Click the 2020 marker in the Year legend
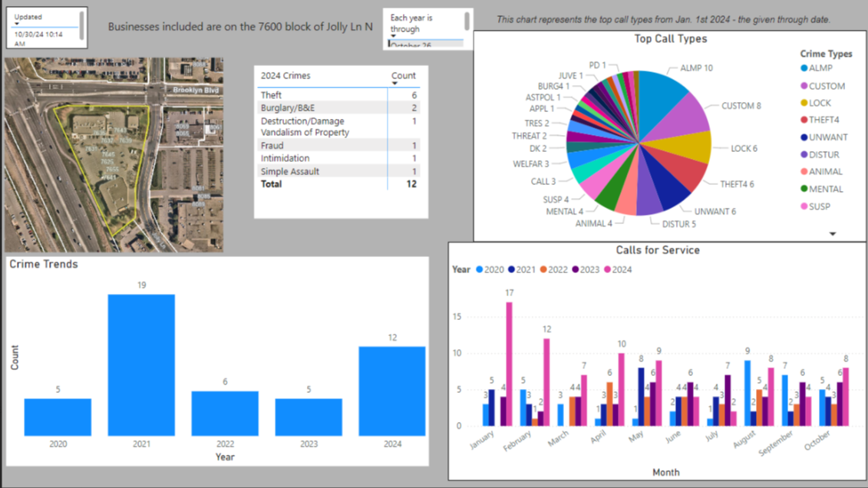This screenshot has height=488, width=868. coord(480,270)
